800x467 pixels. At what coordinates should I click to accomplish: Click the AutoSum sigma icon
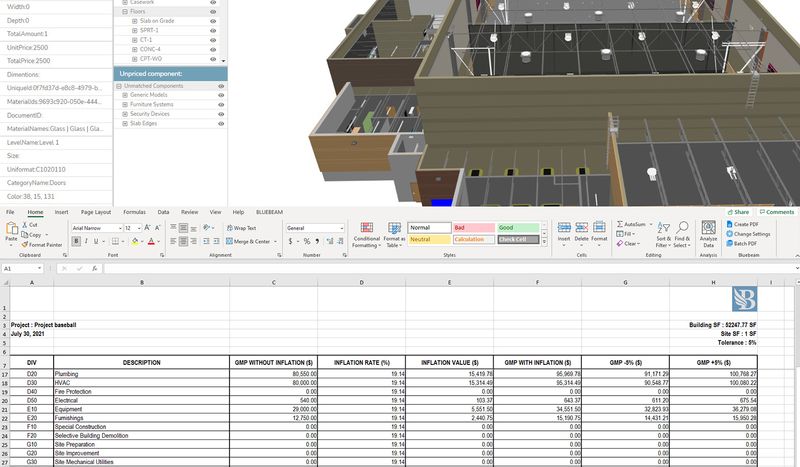(620, 224)
